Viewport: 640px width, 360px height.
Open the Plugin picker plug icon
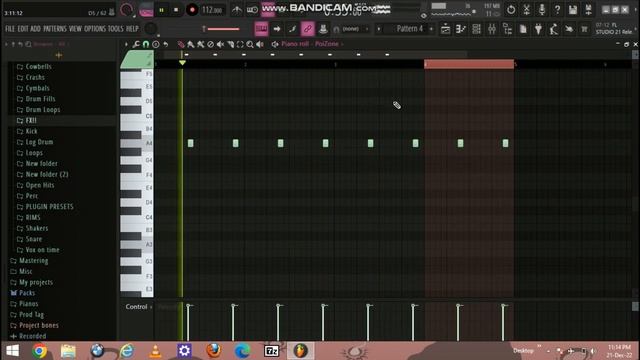[538, 29]
